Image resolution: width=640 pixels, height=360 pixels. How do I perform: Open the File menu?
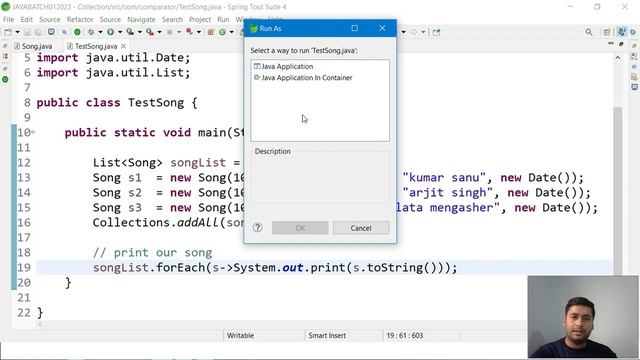coord(8,19)
